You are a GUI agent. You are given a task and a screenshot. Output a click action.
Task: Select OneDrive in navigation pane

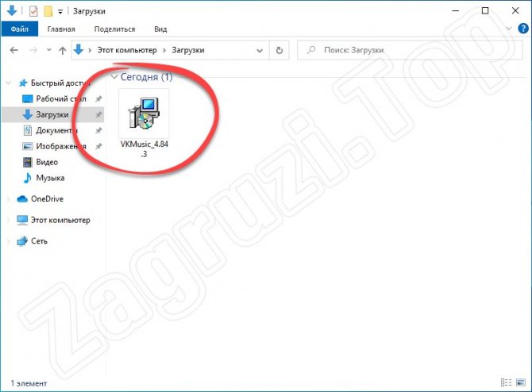tap(47, 198)
